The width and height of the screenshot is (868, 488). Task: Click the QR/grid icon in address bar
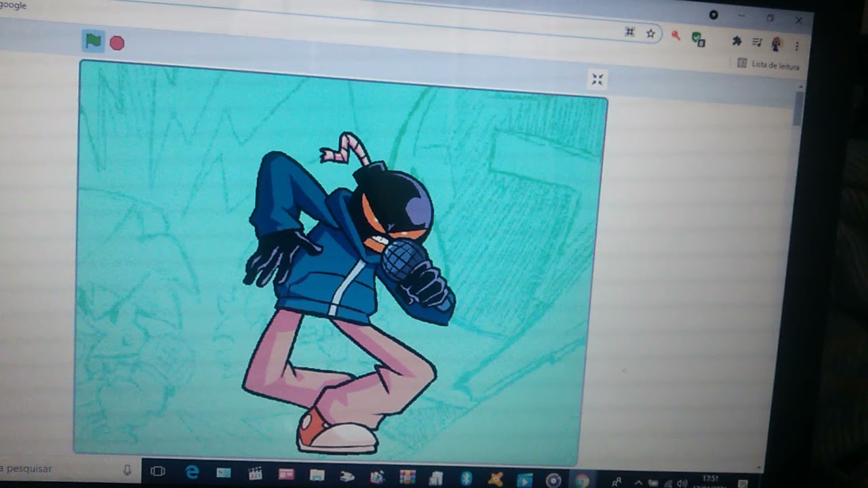coord(630,31)
